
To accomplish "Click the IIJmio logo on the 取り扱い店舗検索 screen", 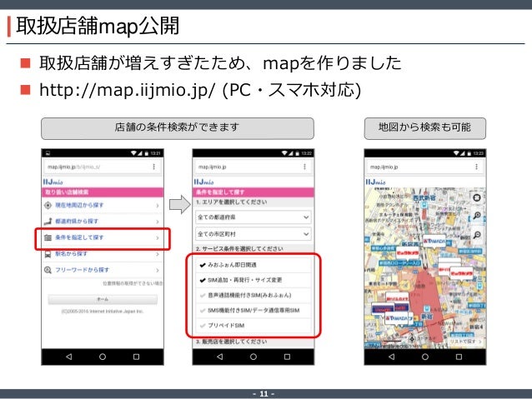I will click(53, 182).
